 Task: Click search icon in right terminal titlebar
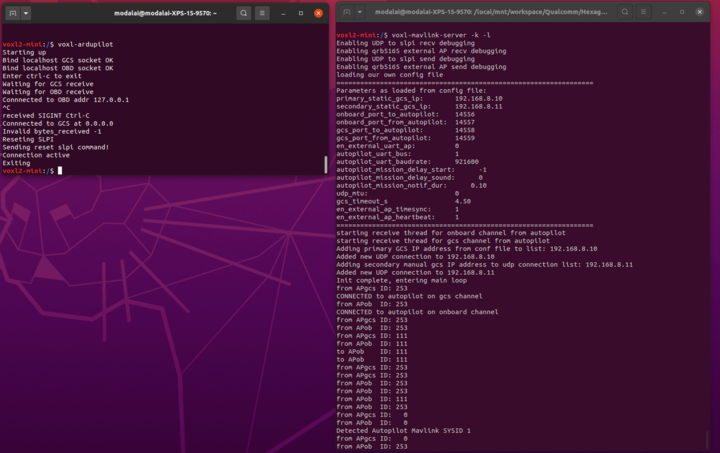tap(625, 12)
